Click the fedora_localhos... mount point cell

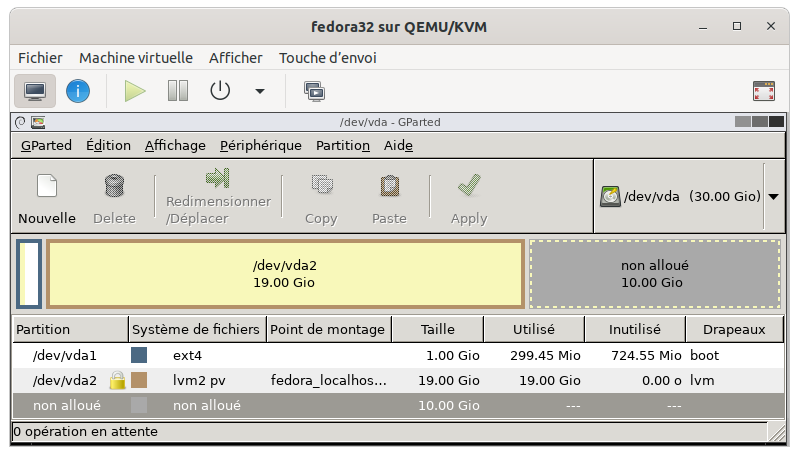329,381
